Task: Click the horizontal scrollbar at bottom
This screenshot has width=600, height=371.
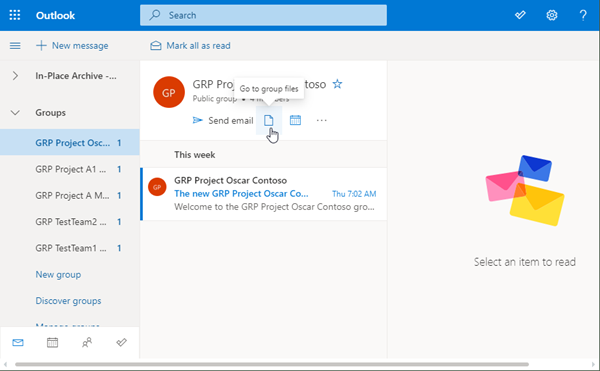Action: 272,364
